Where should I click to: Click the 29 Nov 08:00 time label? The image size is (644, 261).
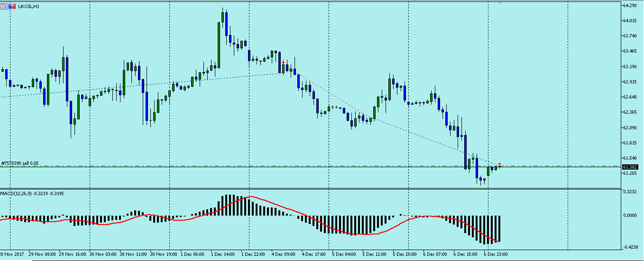[43, 254]
